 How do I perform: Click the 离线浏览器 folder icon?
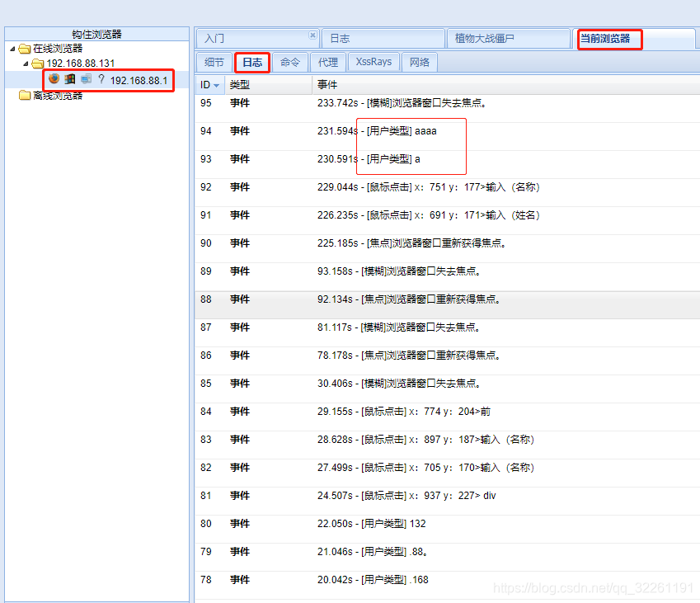tap(25, 95)
